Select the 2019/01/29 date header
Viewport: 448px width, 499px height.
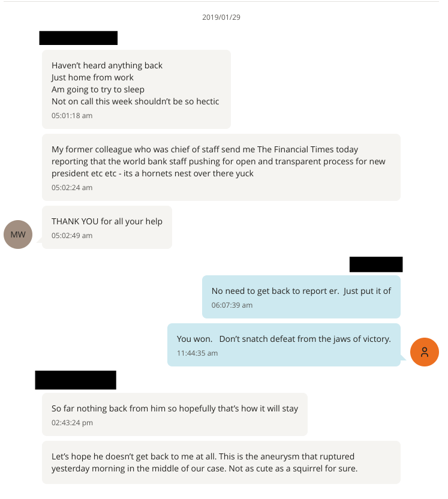[221, 17]
